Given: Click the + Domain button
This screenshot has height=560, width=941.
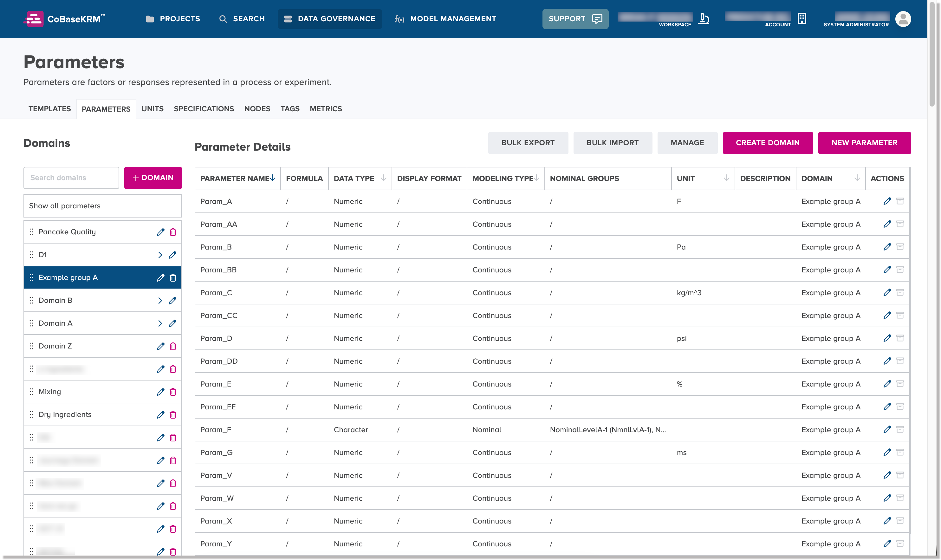Looking at the screenshot, I should [153, 178].
